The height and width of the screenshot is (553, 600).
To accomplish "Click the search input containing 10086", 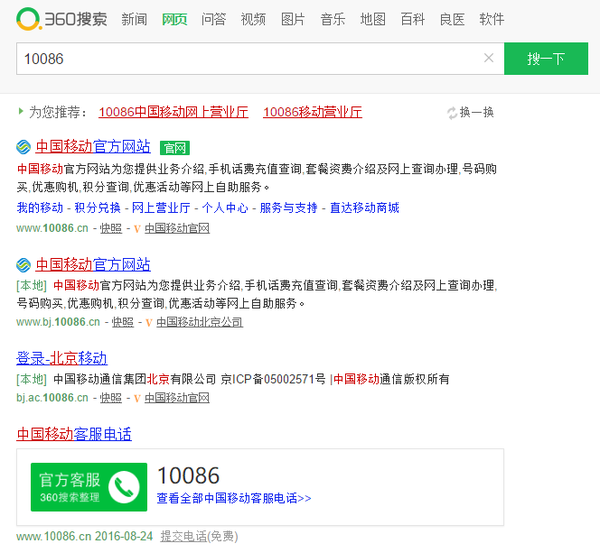I will point(260,59).
